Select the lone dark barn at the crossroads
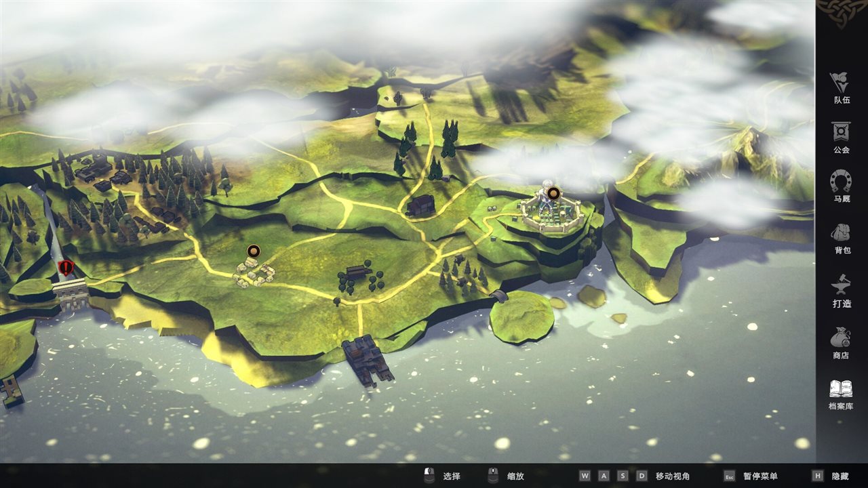This screenshot has width=868, height=488. pyautogui.click(x=420, y=205)
